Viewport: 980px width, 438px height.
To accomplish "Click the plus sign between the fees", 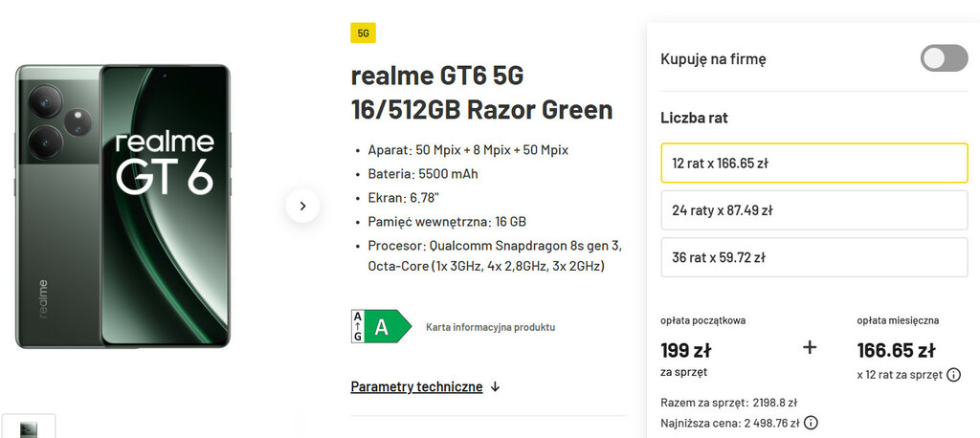I will tap(810, 348).
